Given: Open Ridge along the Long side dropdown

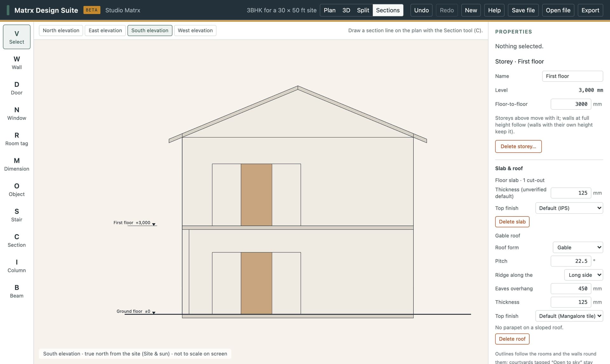Looking at the screenshot, I should pos(584,275).
